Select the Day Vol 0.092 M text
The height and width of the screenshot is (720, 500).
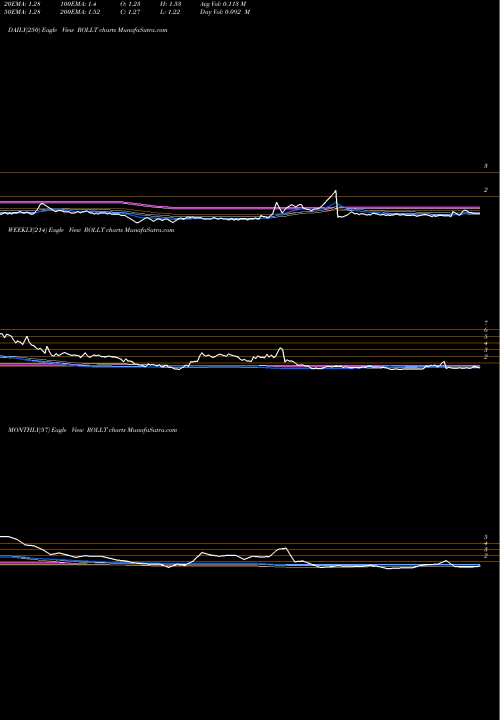click(225, 12)
